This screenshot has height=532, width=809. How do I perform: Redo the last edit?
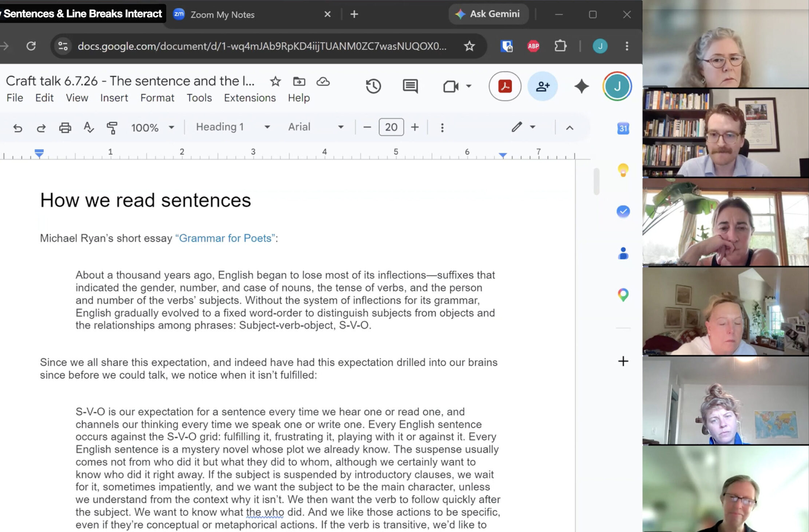point(41,128)
